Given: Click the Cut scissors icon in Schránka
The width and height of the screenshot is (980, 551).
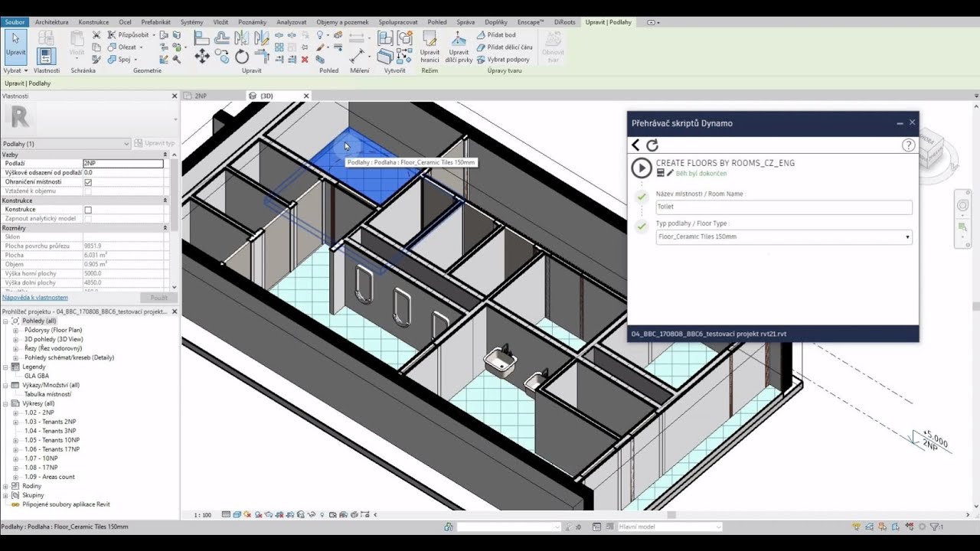Looking at the screenshot, I should tap(96, 34).
